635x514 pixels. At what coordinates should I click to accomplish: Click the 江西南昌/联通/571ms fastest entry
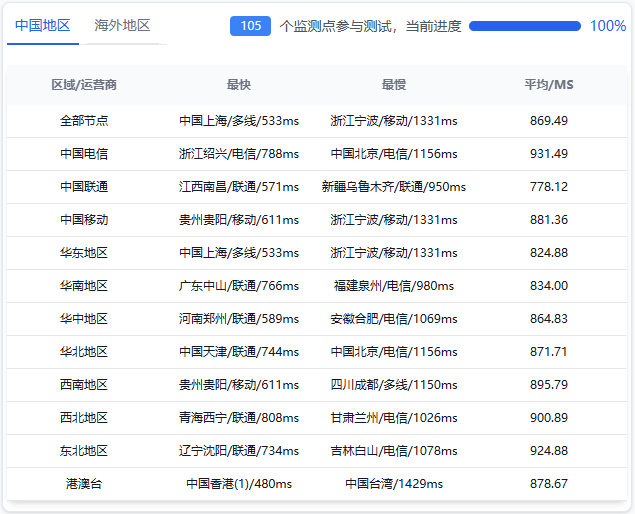click(239, 187)
